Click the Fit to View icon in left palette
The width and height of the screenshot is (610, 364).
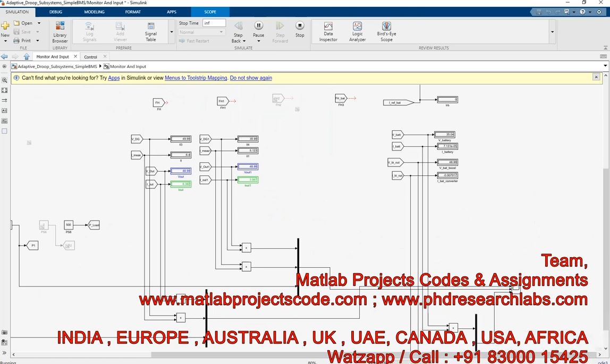tap(5, 90)
